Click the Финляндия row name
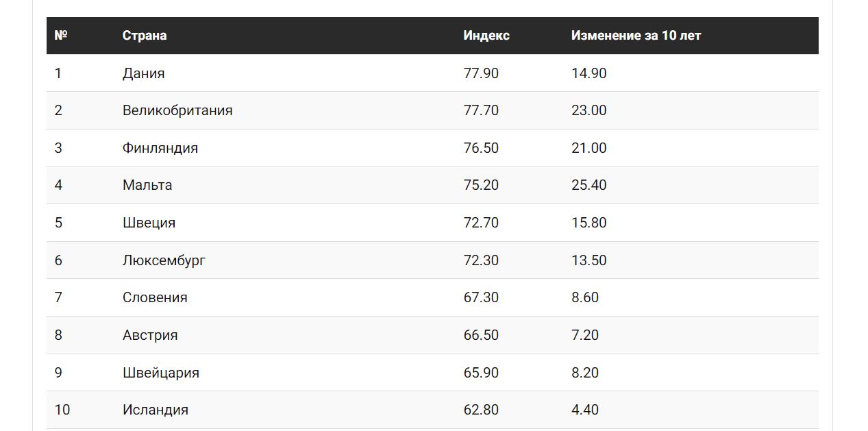The width and height of the screenshot is (868, 431). pos(160,148)
